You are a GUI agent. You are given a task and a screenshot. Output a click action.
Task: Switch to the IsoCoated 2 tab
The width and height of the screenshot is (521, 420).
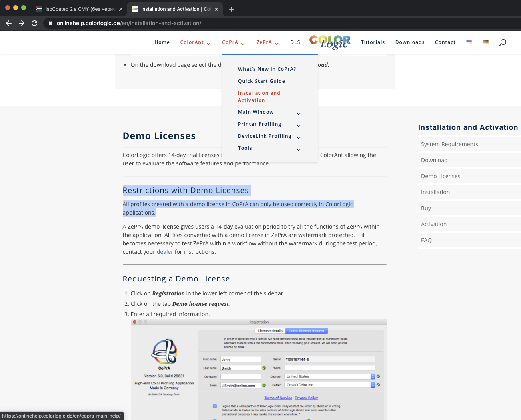(x=80, y=9)
